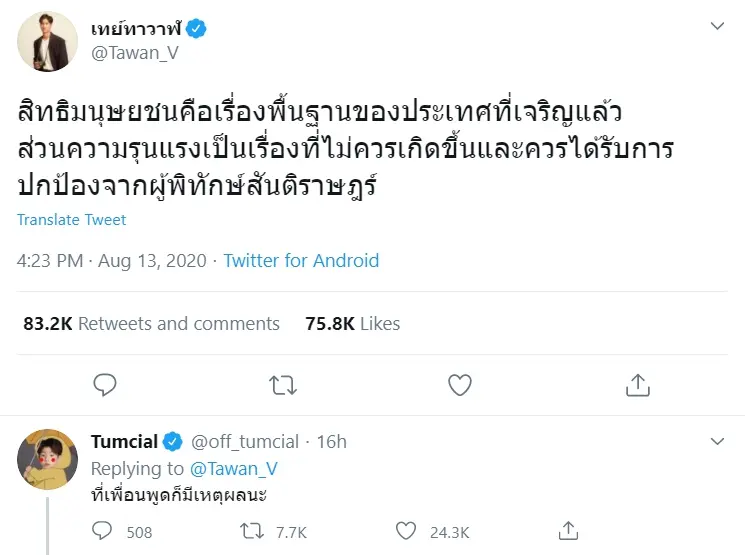745x555 pixels.
Task: Open the Twitter for Android source link
Action: click(x=301, y=261)
